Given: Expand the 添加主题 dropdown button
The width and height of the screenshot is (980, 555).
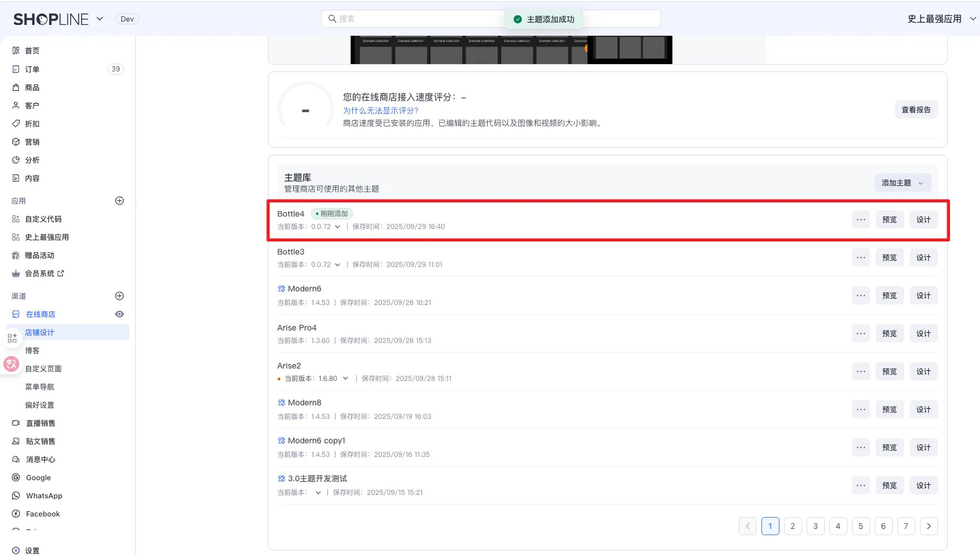Looking at the screenshot, I should [902, 183].
